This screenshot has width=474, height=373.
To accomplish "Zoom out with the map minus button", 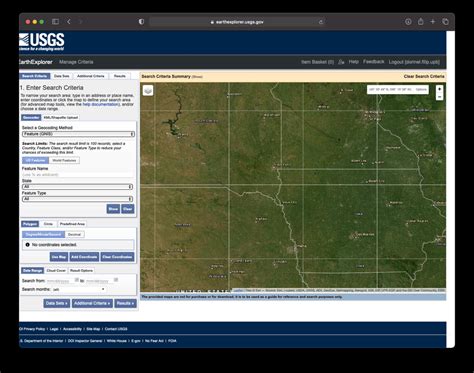I will 439,97.
